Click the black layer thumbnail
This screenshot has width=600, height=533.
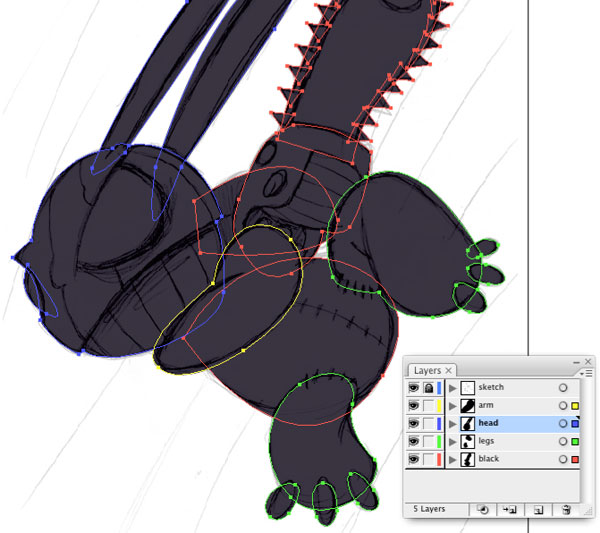(x=467, y=459)
